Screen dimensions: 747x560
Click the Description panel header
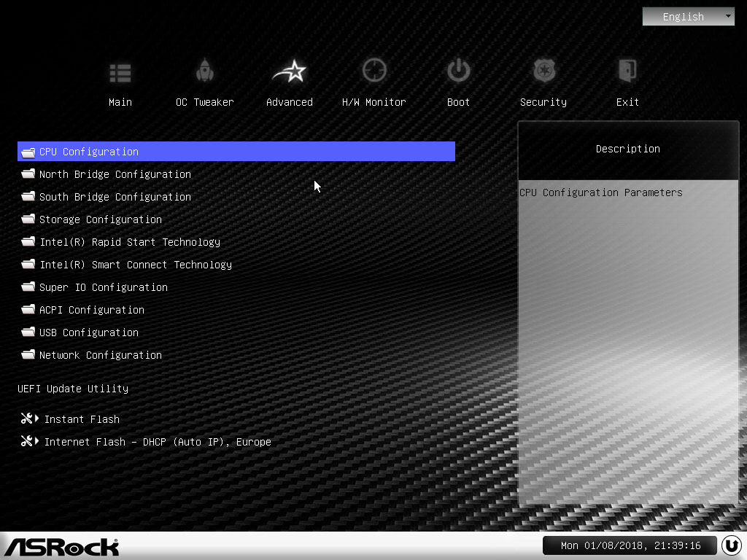point(628,149)
